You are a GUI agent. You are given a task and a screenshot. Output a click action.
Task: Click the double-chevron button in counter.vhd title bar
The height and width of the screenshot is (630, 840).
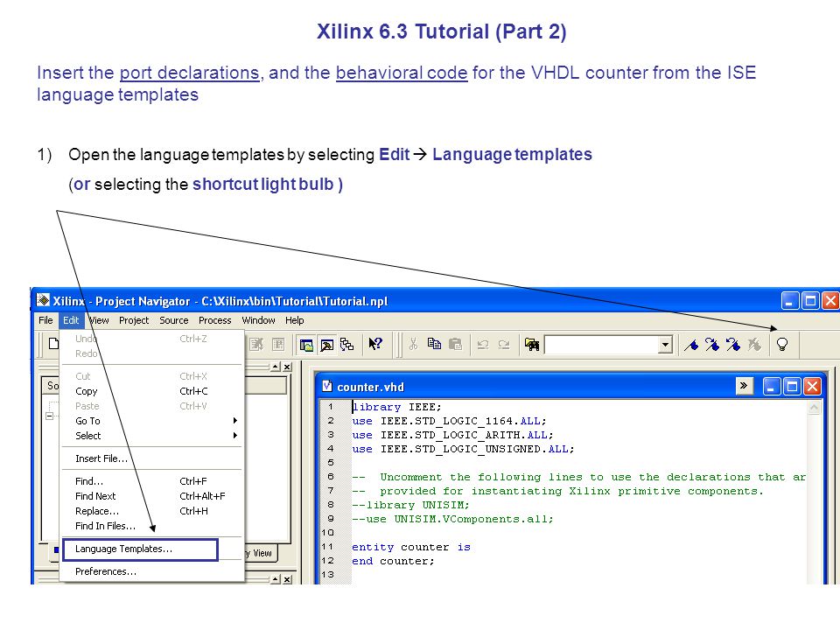[x=744, y=385]
